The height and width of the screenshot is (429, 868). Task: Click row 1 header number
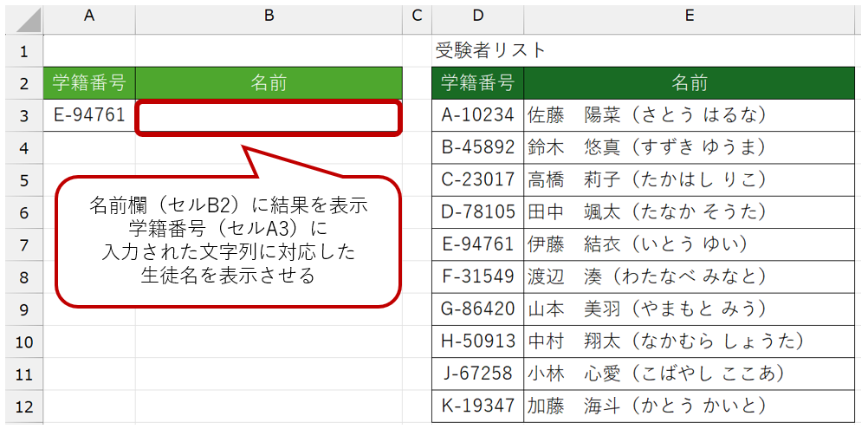(x=23, y=51)
